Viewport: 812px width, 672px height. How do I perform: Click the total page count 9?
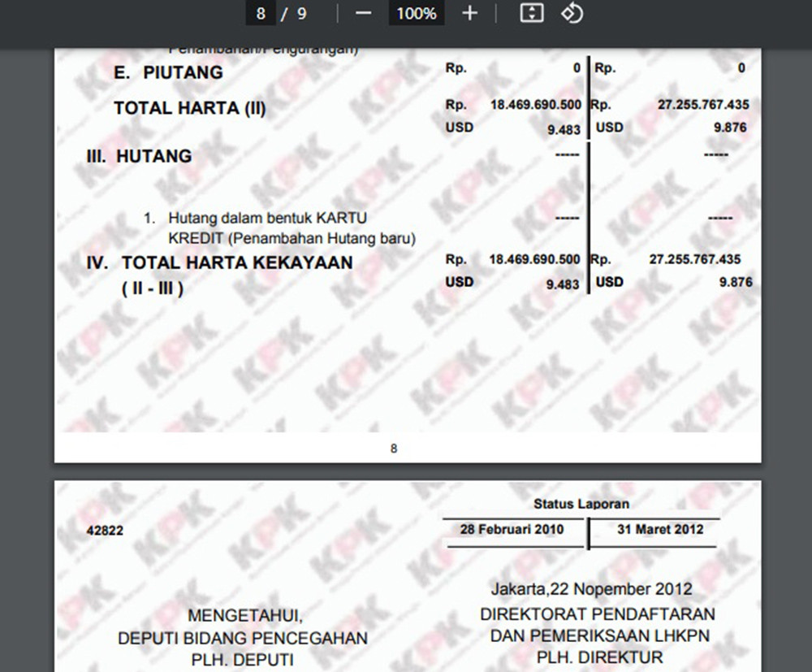coord(302,14)
